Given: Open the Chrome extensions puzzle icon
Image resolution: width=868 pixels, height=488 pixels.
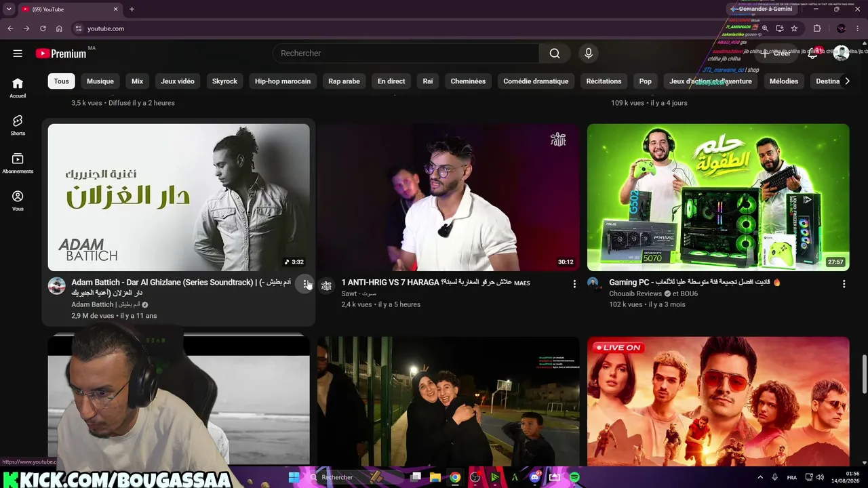Looking at the screenshot, I should click(817, 28).
